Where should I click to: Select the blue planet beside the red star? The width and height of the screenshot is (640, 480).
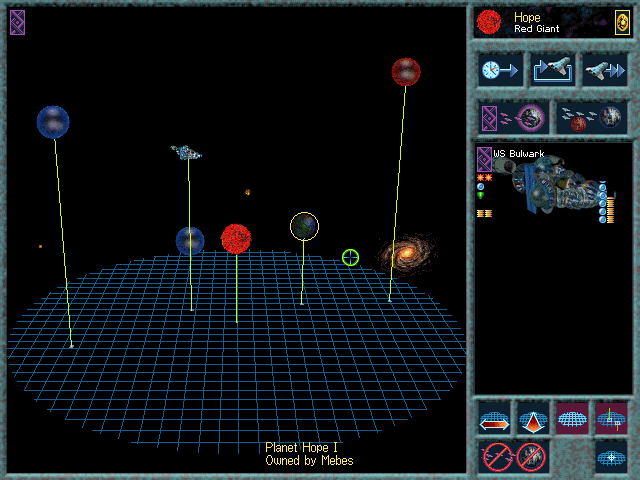[x=190, y=241]
